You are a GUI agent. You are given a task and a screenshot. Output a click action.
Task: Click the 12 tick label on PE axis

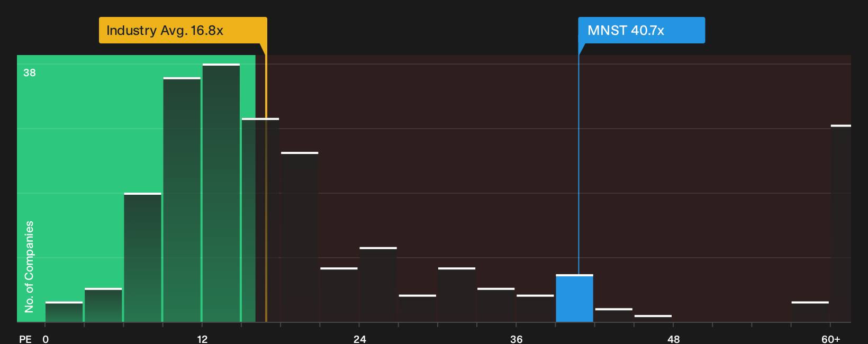[x=203, y=339]
